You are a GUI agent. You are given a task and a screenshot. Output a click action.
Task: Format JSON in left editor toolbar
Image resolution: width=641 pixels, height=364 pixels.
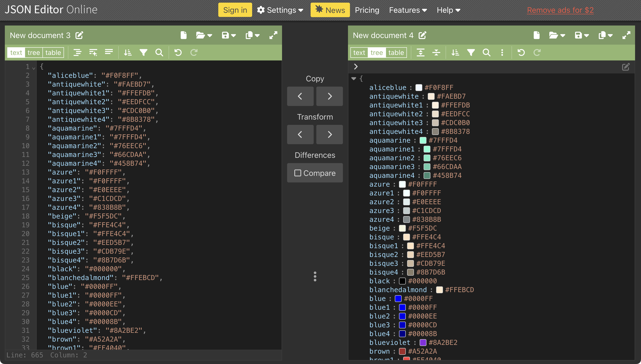77,53
